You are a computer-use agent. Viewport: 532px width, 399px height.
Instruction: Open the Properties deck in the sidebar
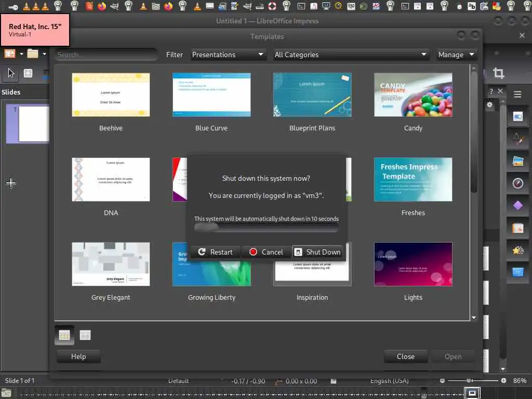[x=518, y=117]
